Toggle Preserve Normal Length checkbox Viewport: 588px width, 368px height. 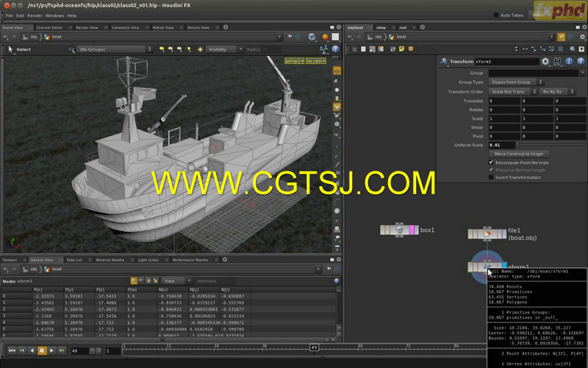click(491, 170)
